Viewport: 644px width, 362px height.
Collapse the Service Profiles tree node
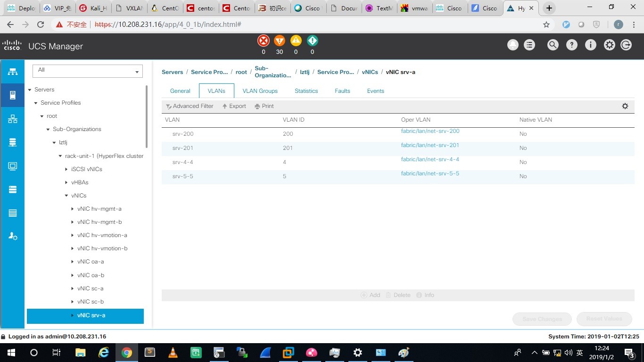[36, 103]
